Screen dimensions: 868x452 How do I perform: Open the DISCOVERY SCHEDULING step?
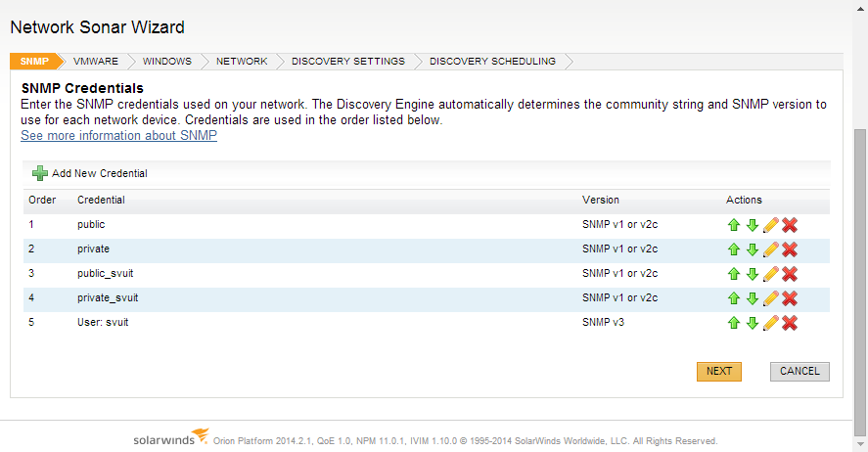click(x=492, y=61)
